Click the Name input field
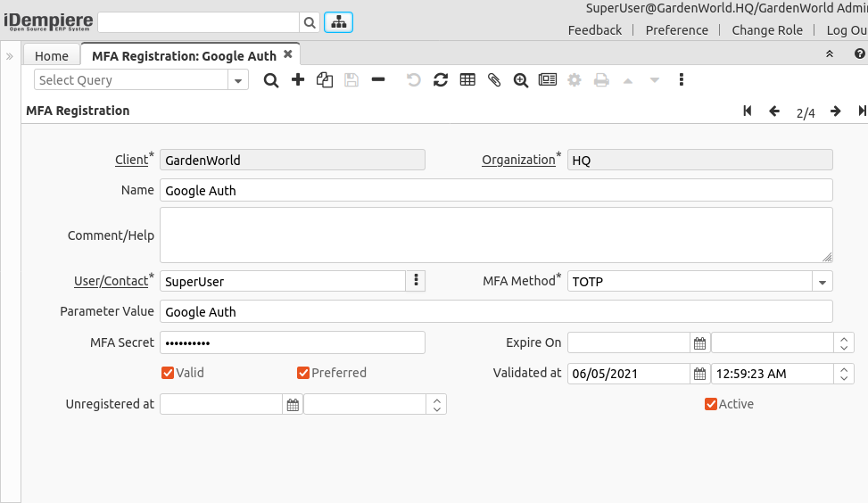The width and height of the screenshot is (868, 503). (x=496, y=190)
